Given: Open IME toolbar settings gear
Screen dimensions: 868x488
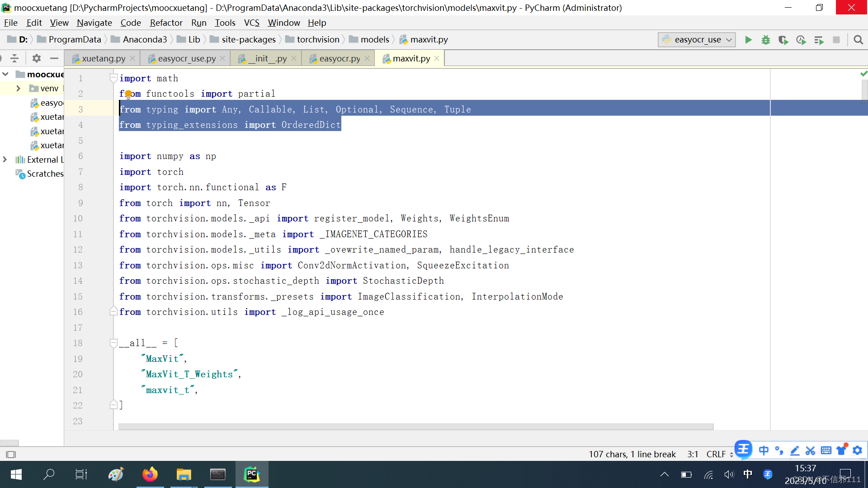Looking at the screenshot, I should pos(857,450).
